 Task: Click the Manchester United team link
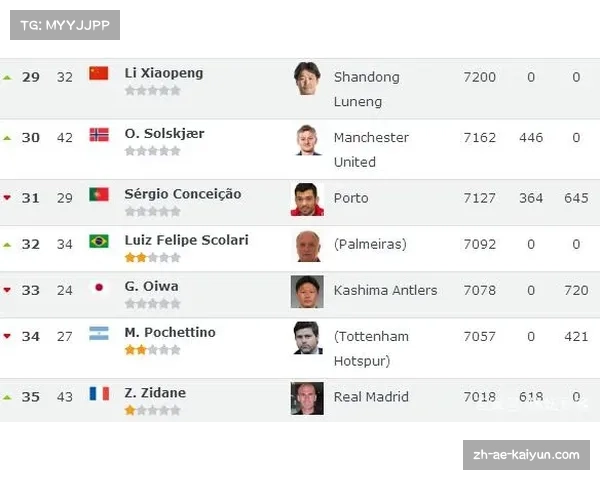pyautogui.click(x=371, y=150)
